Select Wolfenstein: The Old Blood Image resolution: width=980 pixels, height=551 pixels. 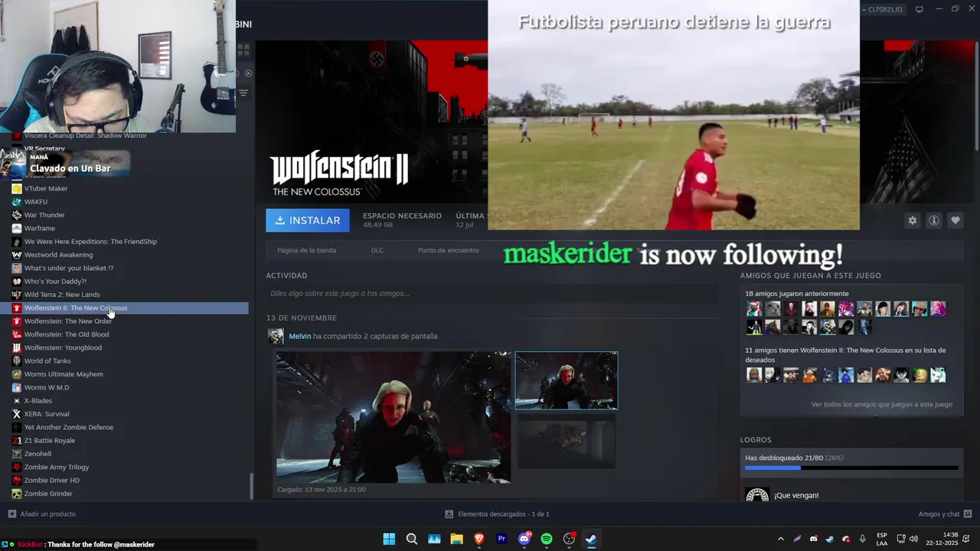click(x=66, y=334)
